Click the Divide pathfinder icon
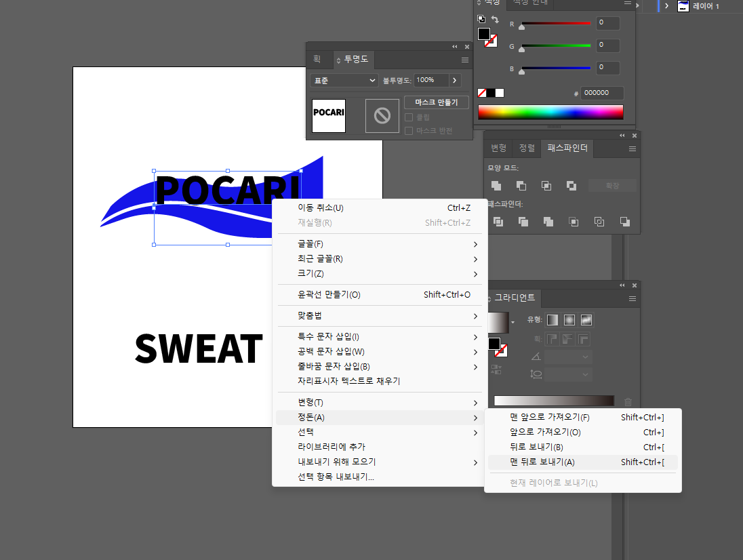Image resolution: width=743 pixels, height=560 pixels. pyautogui.click(x=498, y=222)
